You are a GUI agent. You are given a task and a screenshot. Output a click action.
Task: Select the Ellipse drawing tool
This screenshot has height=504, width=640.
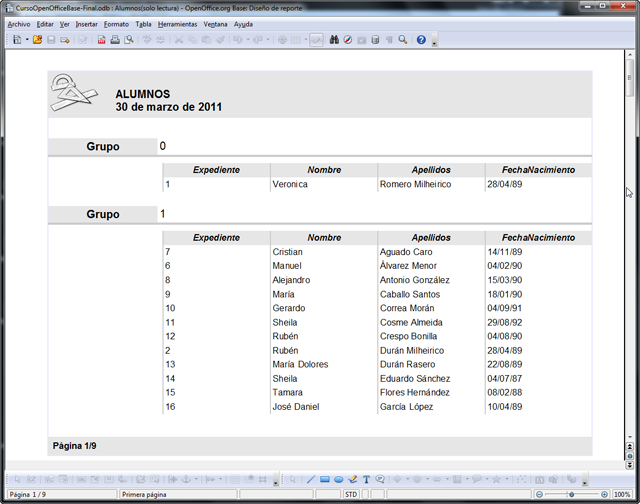(339, 480)
